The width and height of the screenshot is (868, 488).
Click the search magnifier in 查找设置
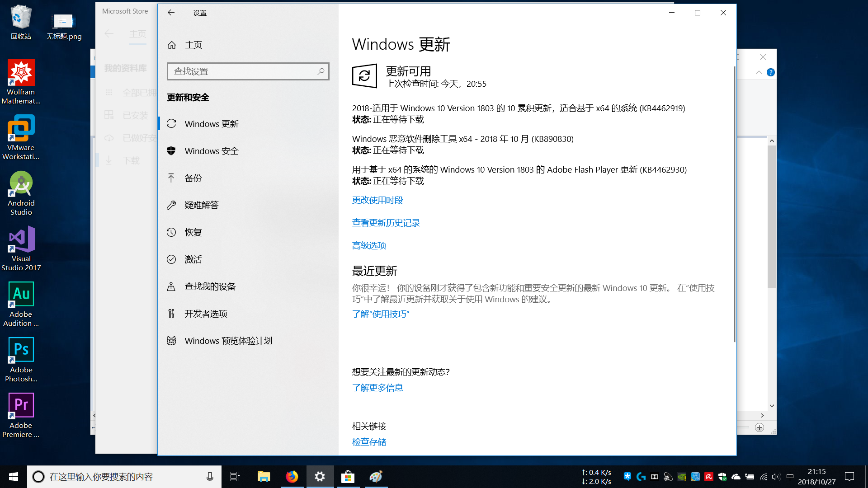pyautogui.click(x=321, y=71)
